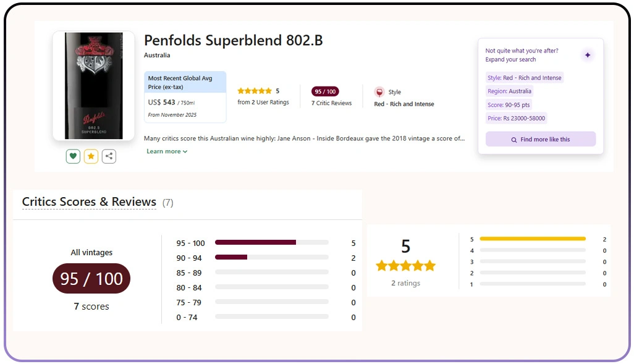The image size is (634, 364).
Task: Toggle the yellow star bookmark icon
Action: pos(91,156)
